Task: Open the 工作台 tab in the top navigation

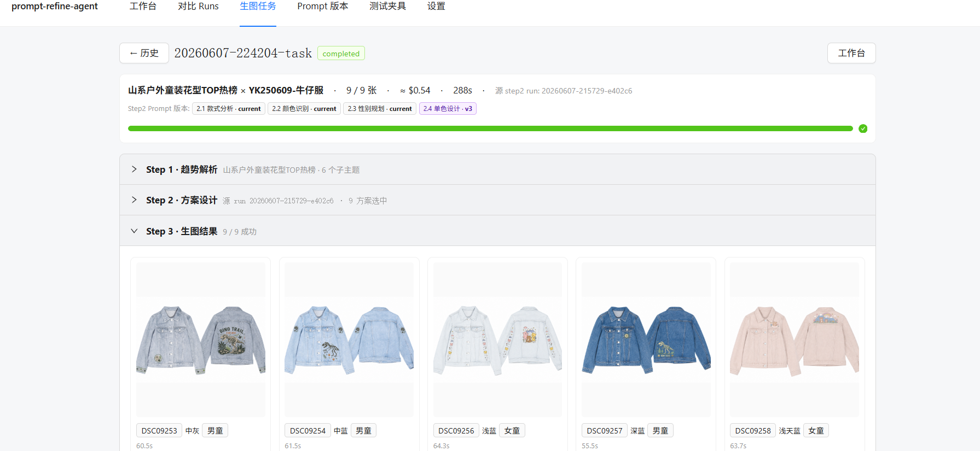Action: (x=143, y=7)
